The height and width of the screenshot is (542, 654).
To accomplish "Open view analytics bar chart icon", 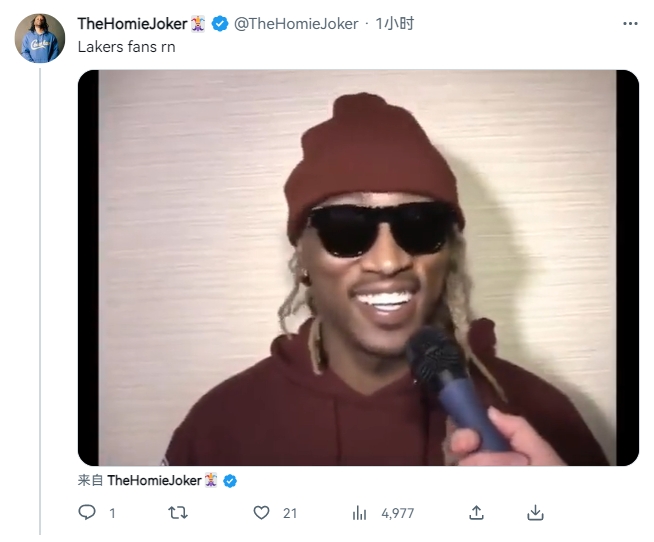I will point(360,512).
